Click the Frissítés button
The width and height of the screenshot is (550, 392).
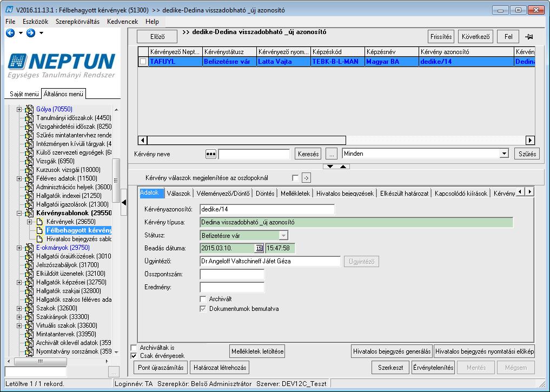(x=441, y=37)
